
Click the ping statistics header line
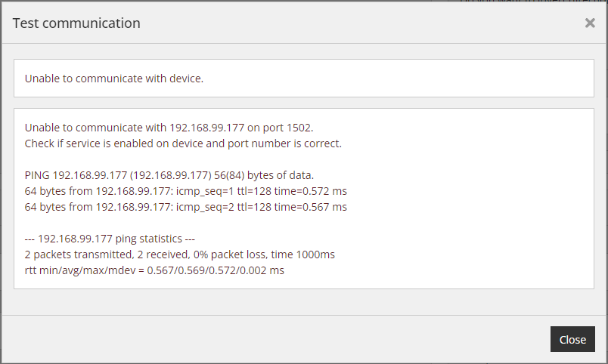tap(110, 239)
